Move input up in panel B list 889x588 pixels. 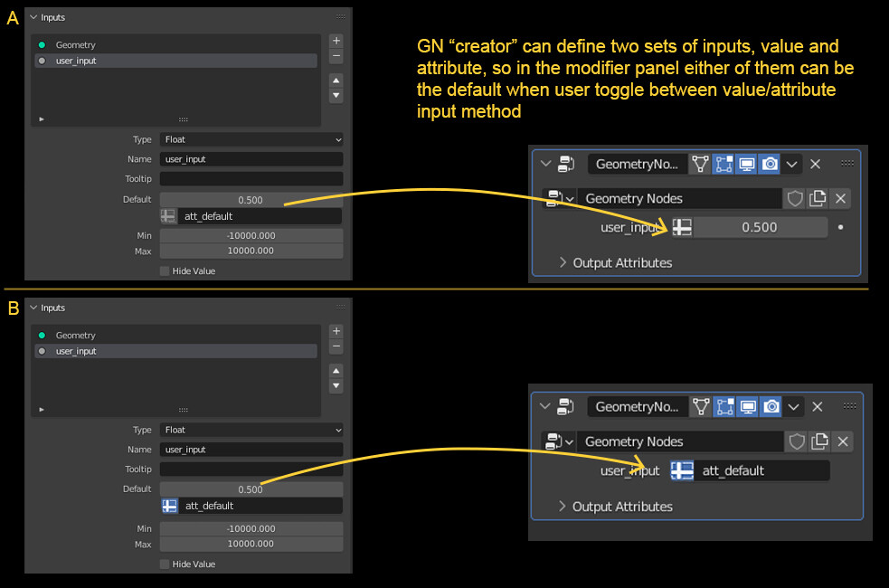tap(336, 371)
